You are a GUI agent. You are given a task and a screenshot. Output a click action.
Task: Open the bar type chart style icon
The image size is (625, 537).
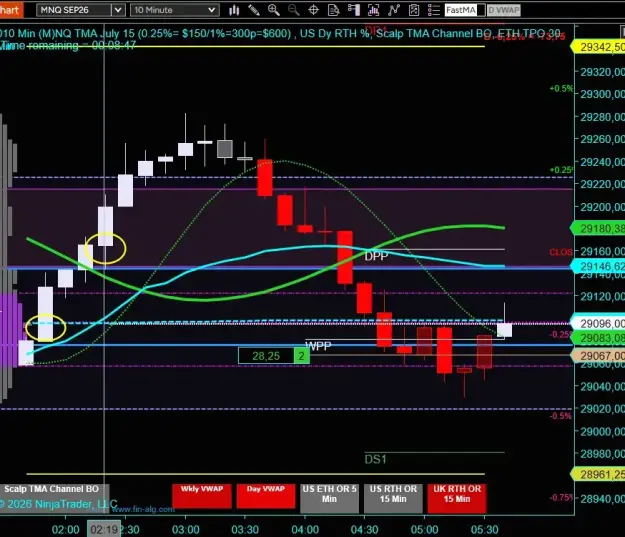[x=234, y=10]
